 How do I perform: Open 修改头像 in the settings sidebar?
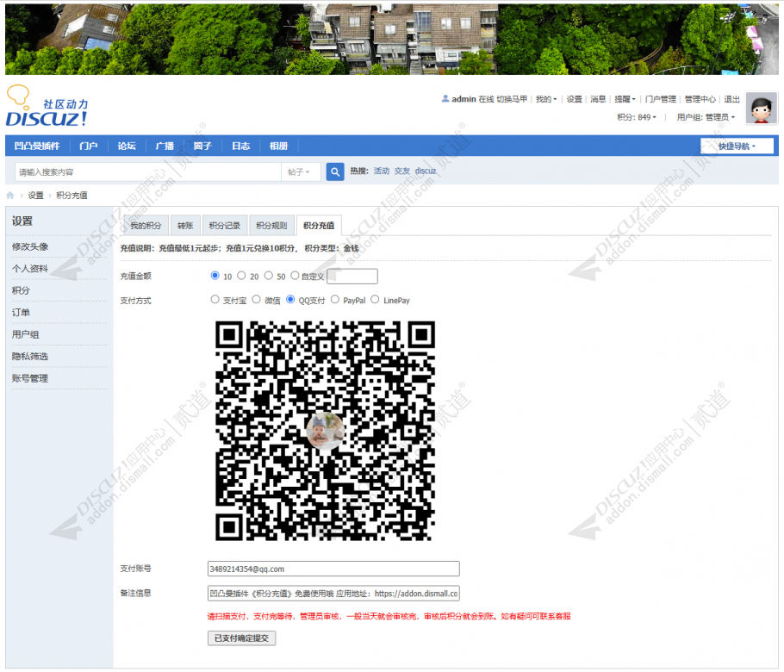(x=30, y=246)
